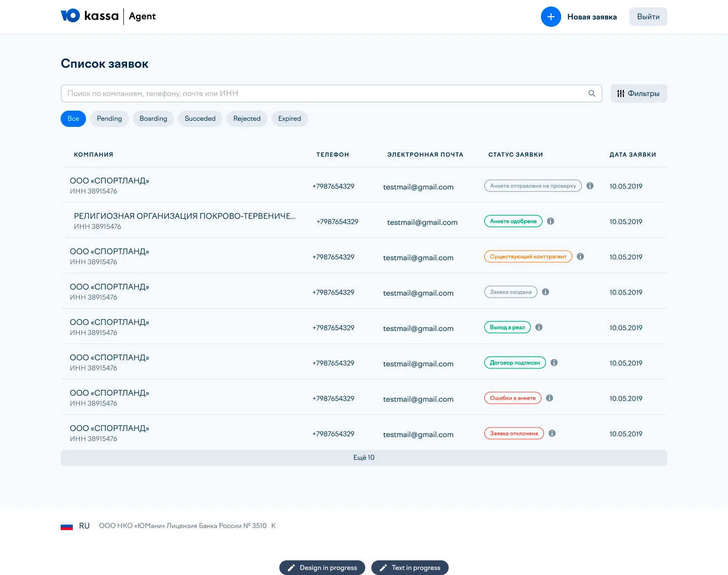Open RU language selector

pos(84,526)
